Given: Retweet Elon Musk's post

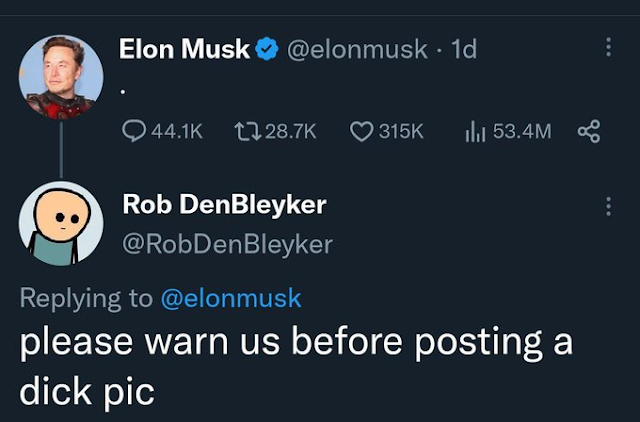Looking at the screenshot, I should (246, 131).
